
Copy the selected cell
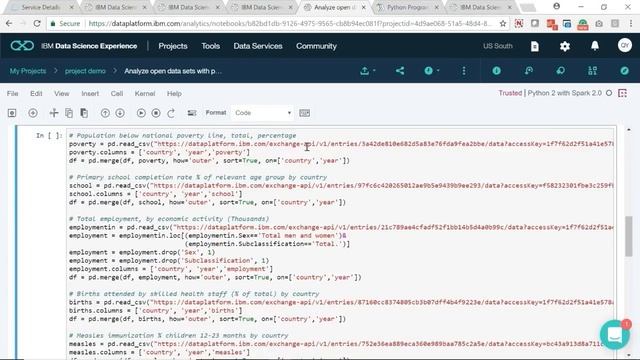(x=69, y=113)
